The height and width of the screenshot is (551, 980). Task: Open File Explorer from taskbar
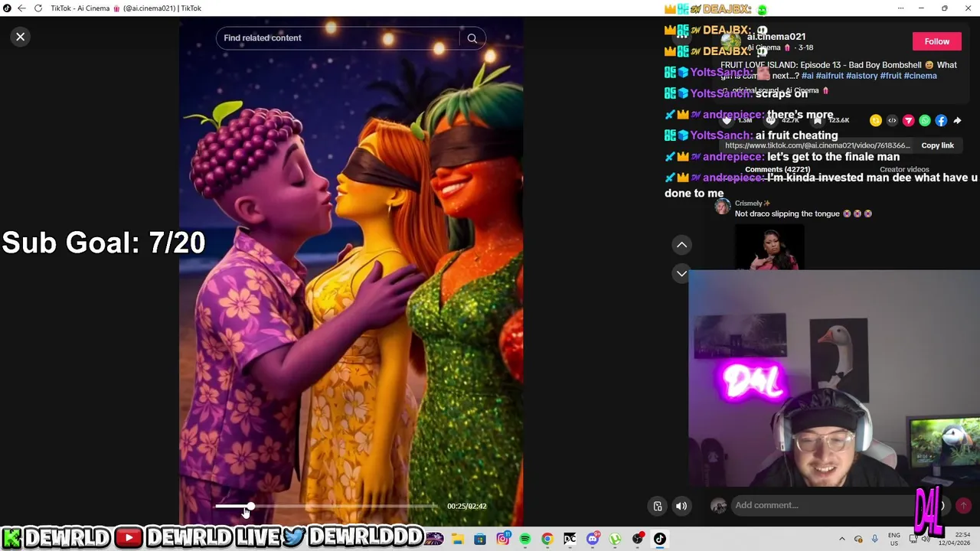[458, 539]
